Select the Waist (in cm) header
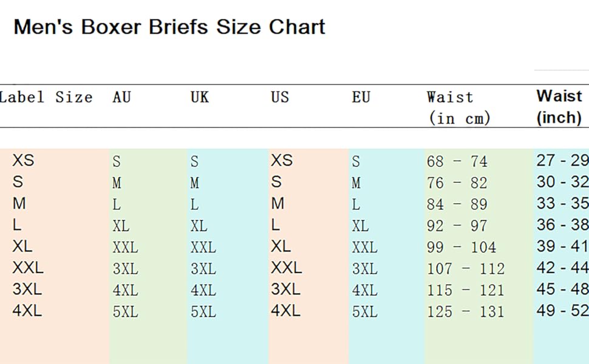This screenshot has height=364, width=589. (458, 108)
